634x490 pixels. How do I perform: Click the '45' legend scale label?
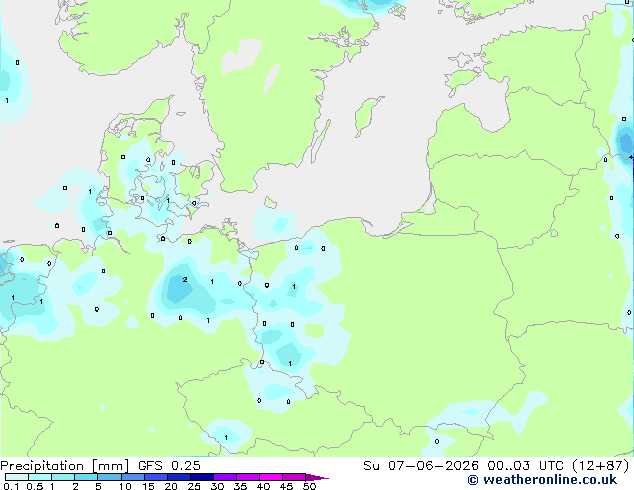286,486
